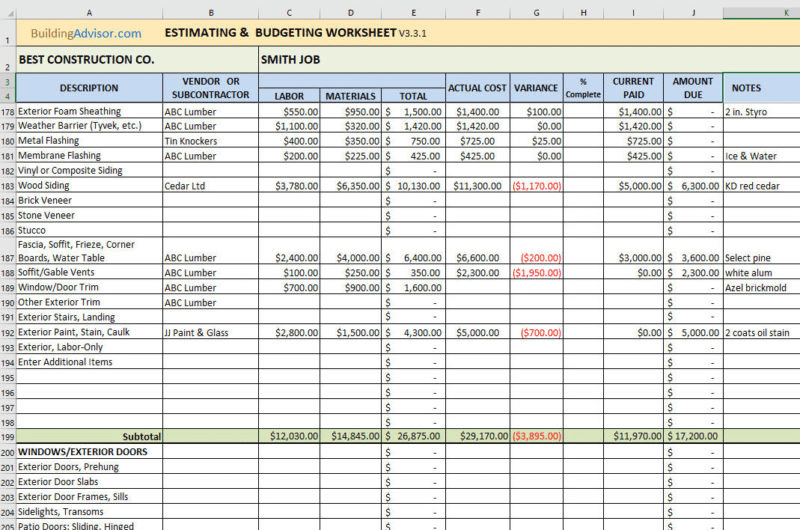Image resolution: width=800 pixels, height=530 pixels.
Task: Select the Other Exterior Trim cell
Action: point(89,302)
